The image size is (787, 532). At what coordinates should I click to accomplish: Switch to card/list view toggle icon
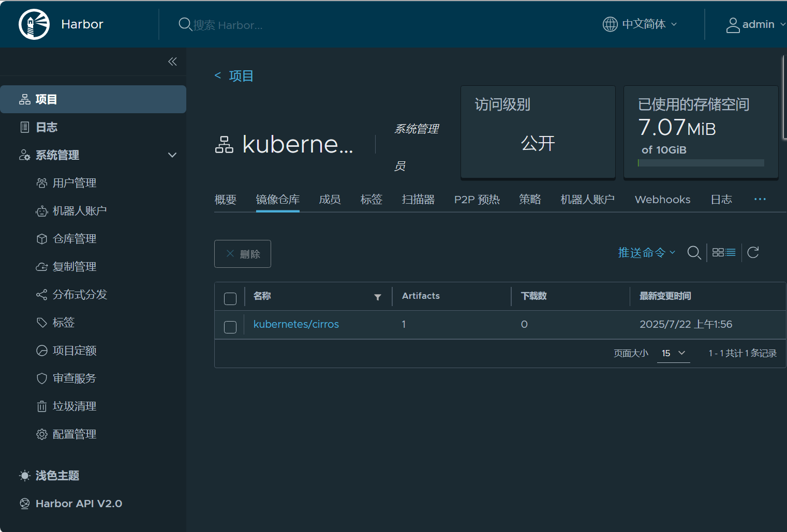724,252
